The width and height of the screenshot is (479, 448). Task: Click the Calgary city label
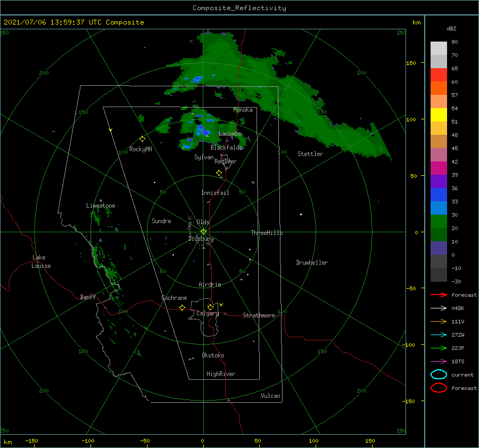tap(208, 313)
